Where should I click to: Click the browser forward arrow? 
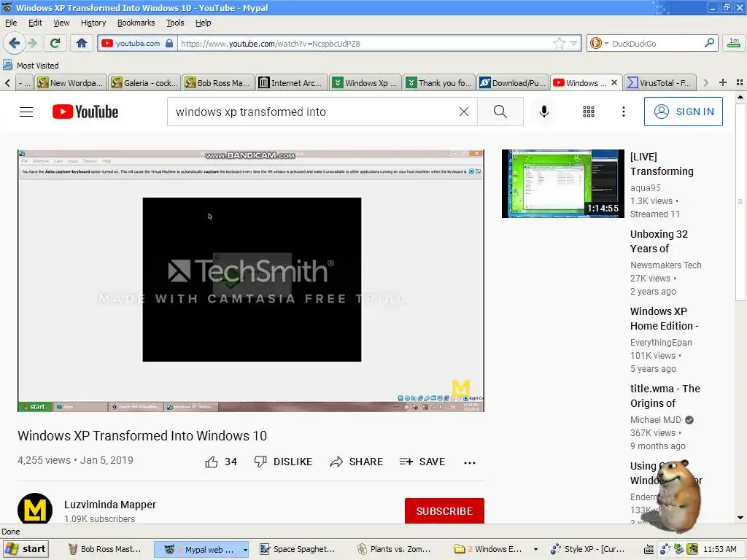click(33, 43)
